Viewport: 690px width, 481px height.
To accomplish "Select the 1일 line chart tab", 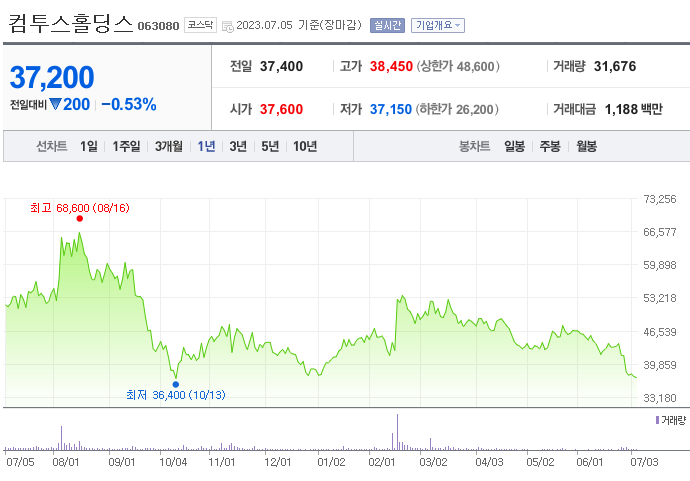I will (x=88, y=146).
